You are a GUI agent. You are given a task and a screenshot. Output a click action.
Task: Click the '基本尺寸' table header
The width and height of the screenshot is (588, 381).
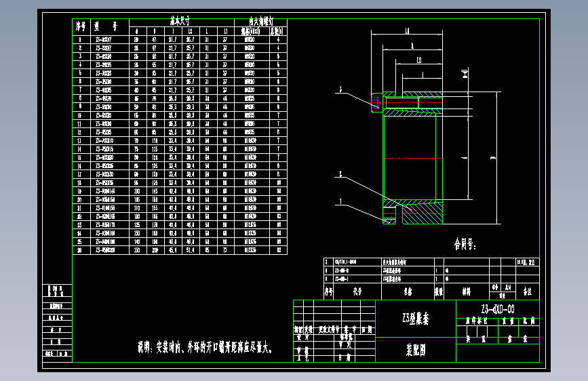[180, 20]
